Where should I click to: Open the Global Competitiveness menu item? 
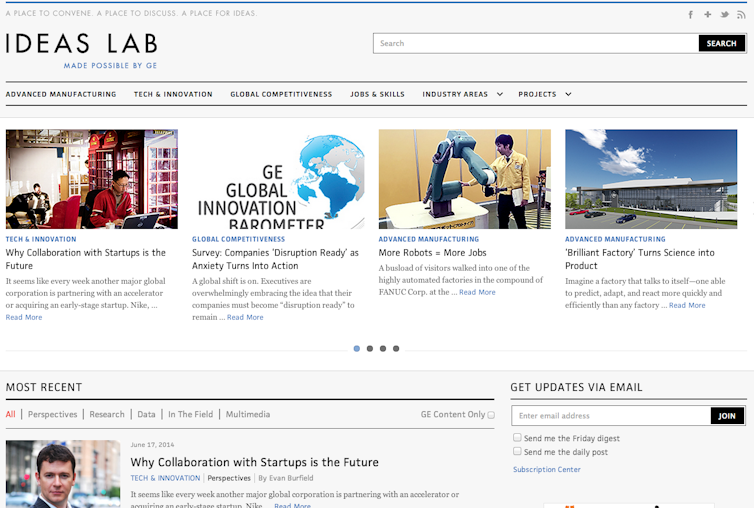[x=281, y=94]
